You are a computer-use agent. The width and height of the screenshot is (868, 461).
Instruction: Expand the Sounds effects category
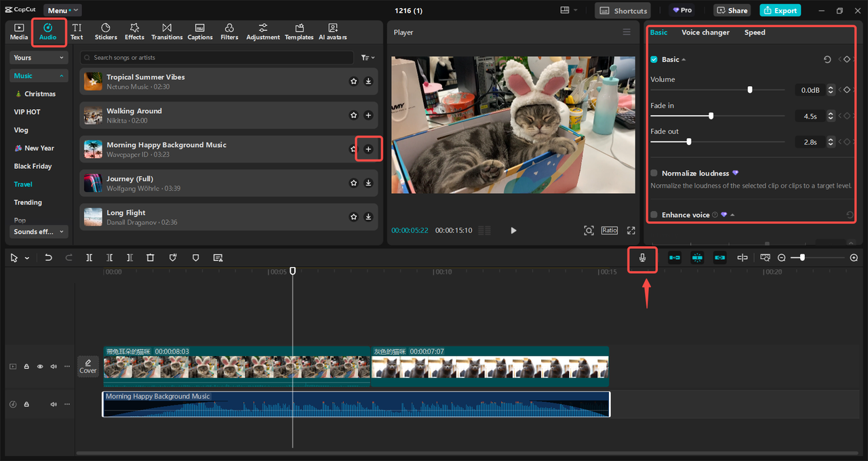click(39, 232)
